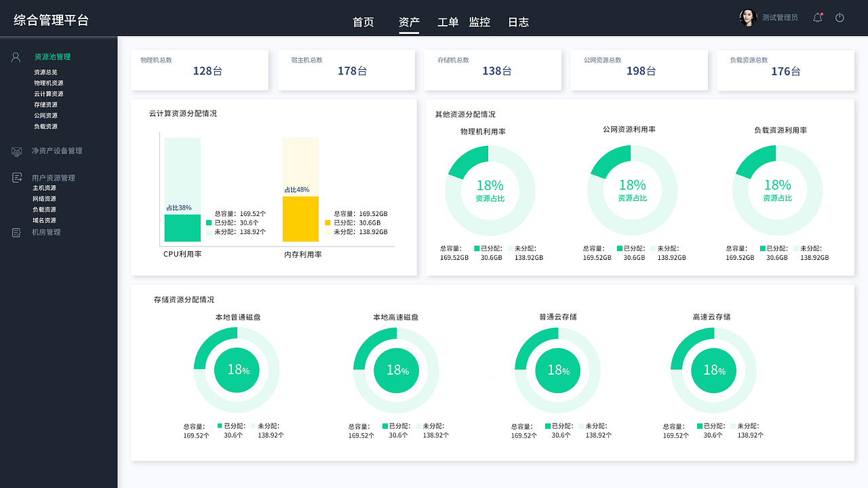The height and width of the screenshot is (488, 868).
Task: Open the 测试管理员 profile avatar
Action: [x=747, y=17]
